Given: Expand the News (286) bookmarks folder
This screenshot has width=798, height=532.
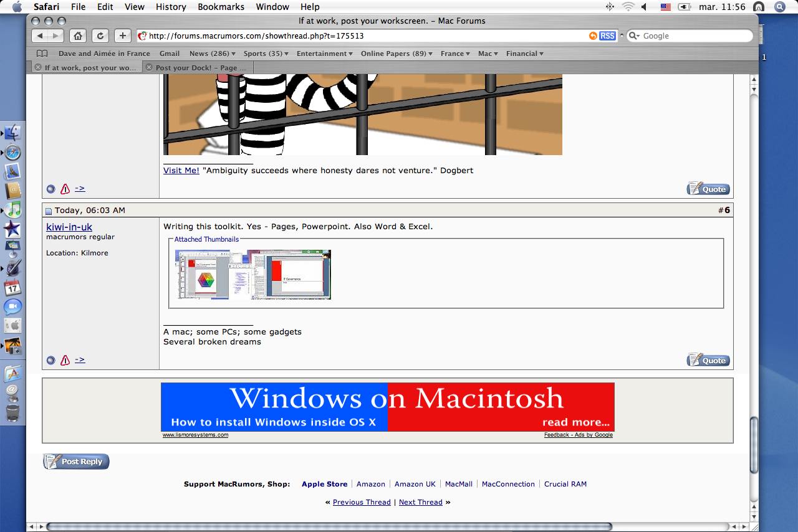Looking at the screenshot, I should coord(212,54).
